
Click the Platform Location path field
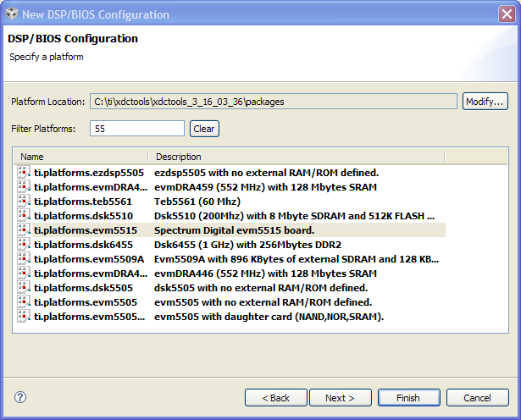pos(273,102)
